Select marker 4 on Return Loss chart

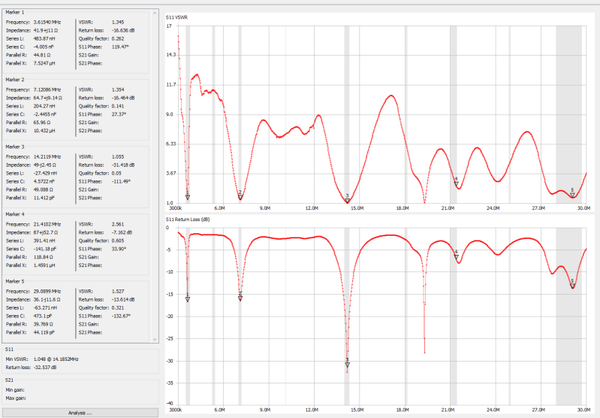pyautogui.click(x=456, y=256)
